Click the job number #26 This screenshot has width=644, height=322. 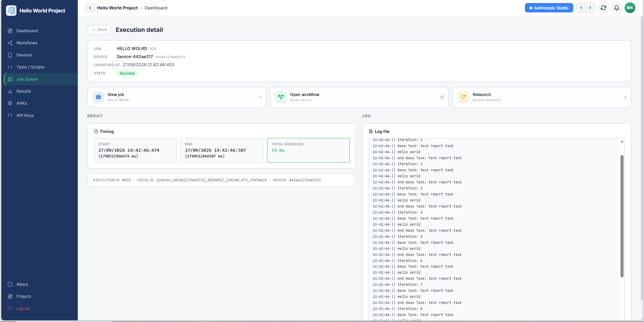(153, 49)
